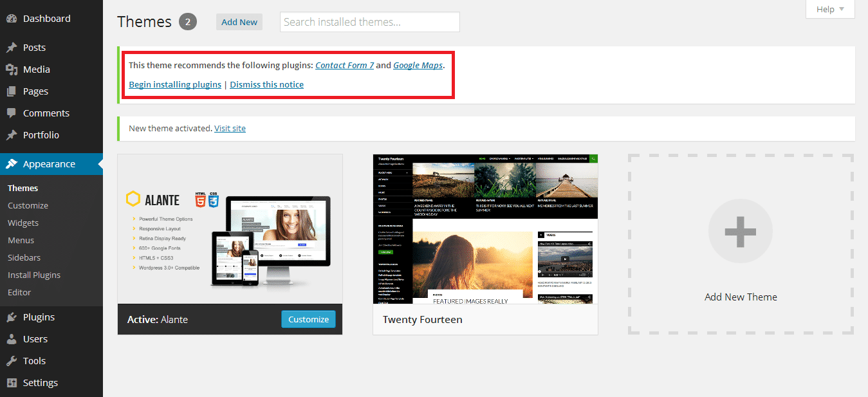Image resolution: width=868 pixels, height=397 pixels.
Task: Open the Settings menu
Action: pyautogui.click(x=51, y=383)
